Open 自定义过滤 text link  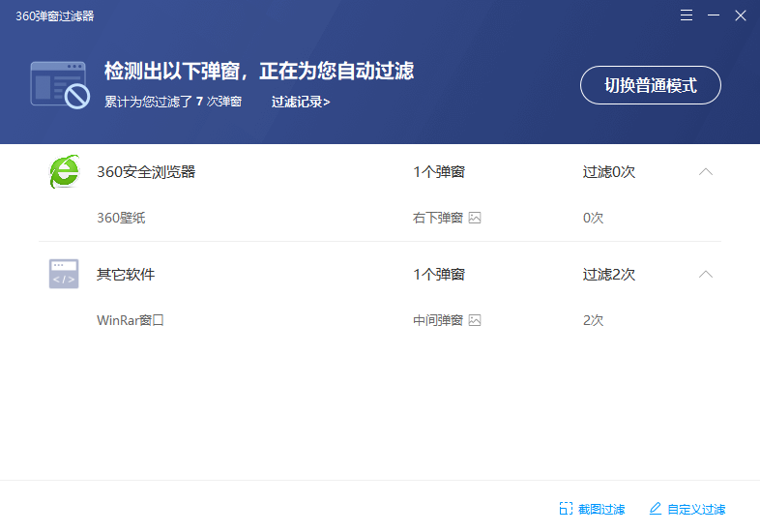[x=696, y=509]
